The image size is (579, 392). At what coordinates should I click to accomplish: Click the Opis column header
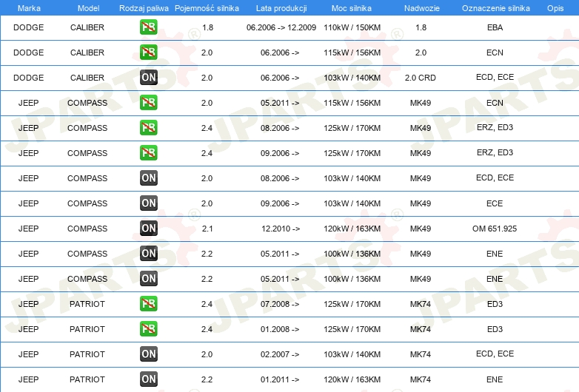[x=555, y=7]
